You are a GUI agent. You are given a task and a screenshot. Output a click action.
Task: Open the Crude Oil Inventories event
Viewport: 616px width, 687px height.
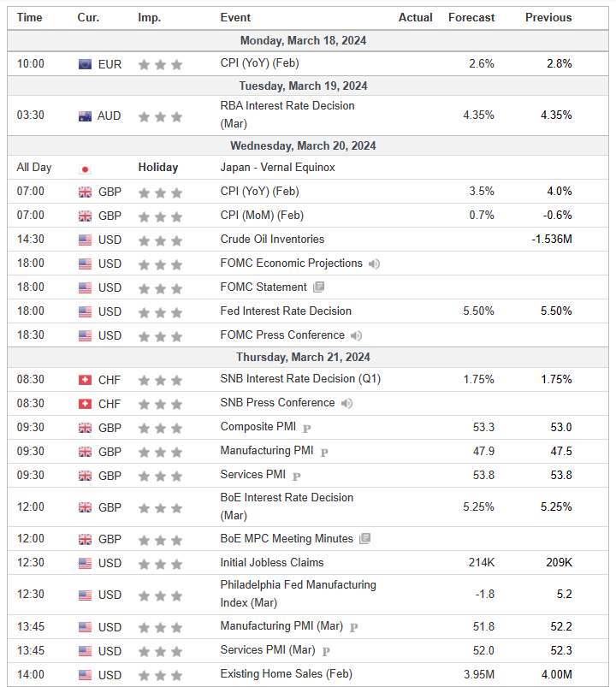[x=272, y=240]
